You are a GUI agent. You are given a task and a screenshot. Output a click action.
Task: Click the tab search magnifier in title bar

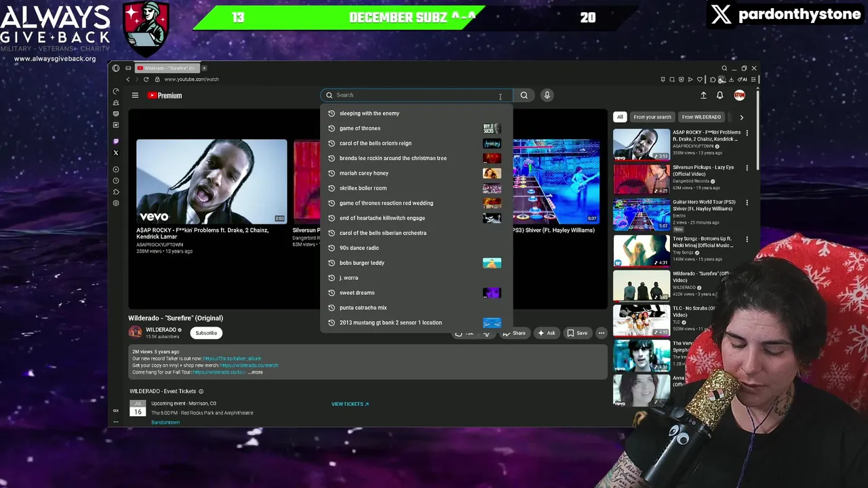pyautogui.click(x=724, y=68)
